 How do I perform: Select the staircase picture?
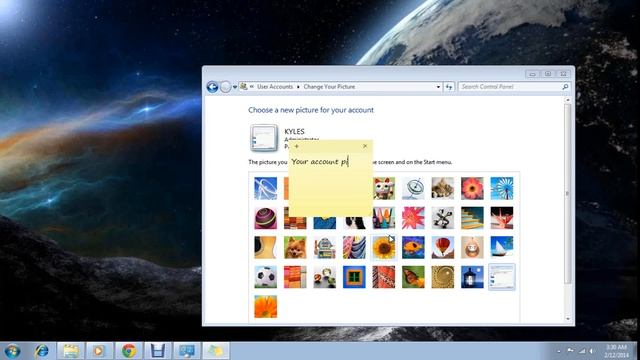[472, 218]
